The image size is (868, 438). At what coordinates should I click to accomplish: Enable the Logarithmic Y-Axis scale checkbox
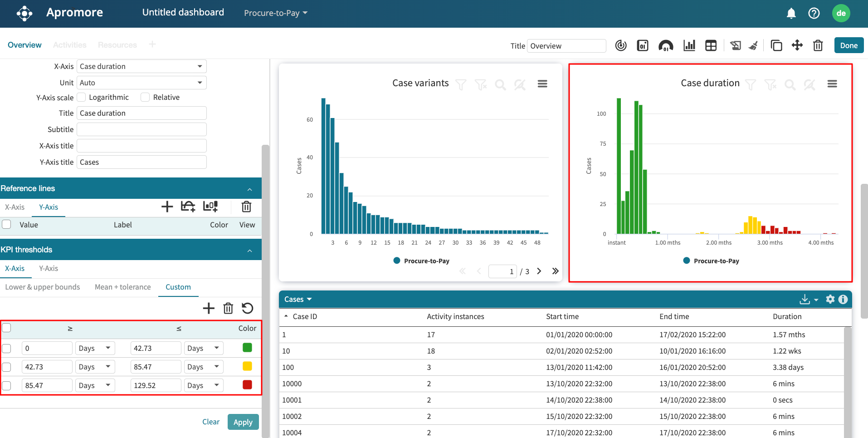coord(82,97)
